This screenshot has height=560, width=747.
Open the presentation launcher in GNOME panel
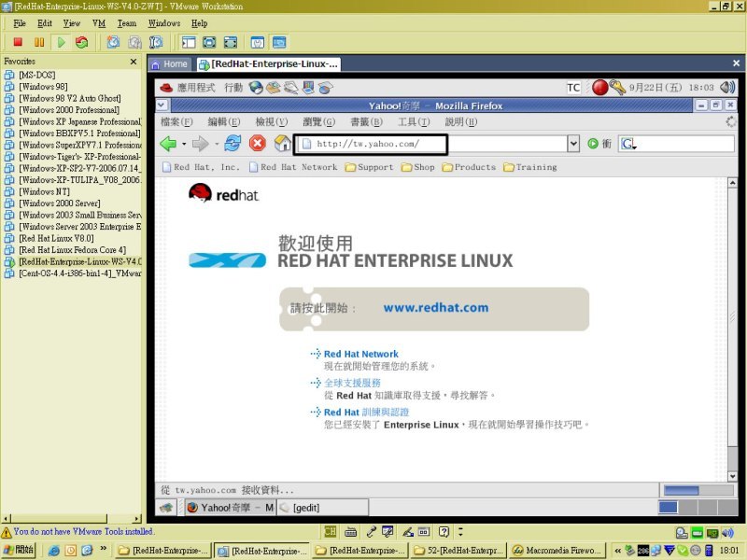[308, 88]
